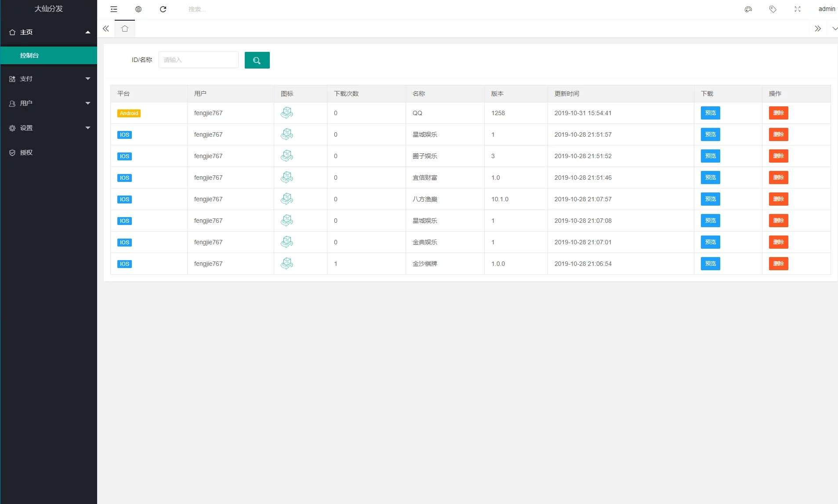
Task: Click the teal search magnifier button
Action: [x=257, y=60]
